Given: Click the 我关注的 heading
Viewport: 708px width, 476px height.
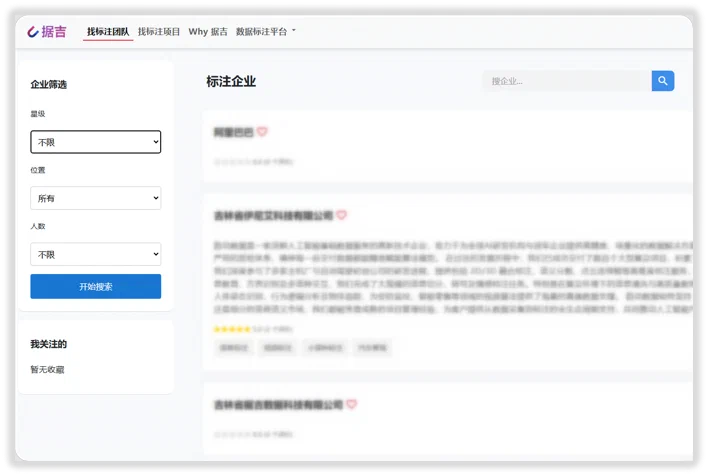Looking at the screenshot, I should click(48, 344).
